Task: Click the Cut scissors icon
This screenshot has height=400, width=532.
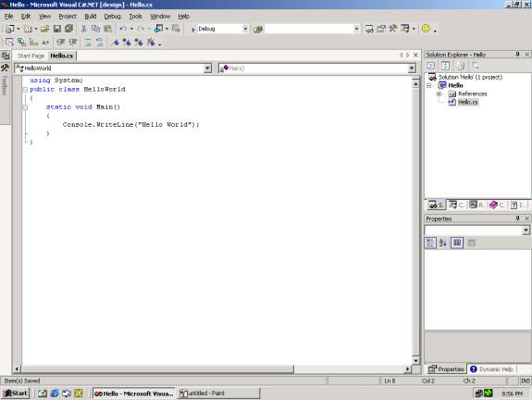Action: pyautogui.click(x=83, y=29)
